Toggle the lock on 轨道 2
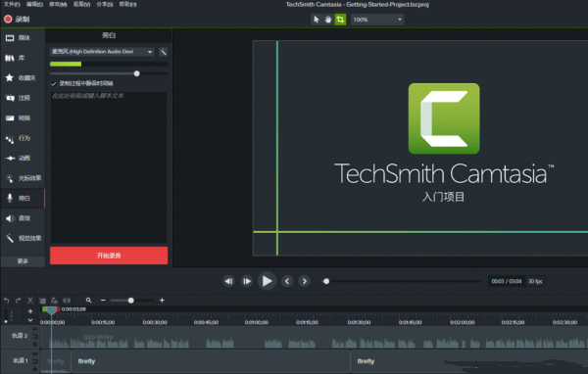Screen dimensions: 588x374 pyautogui.click(x=35, y=344)
